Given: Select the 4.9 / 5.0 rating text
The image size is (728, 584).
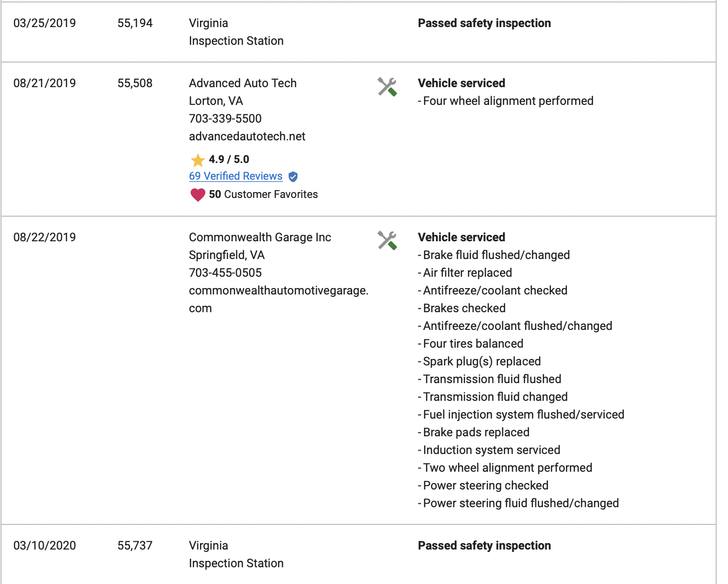Looking at the screenshot, I should coord(229,160).
